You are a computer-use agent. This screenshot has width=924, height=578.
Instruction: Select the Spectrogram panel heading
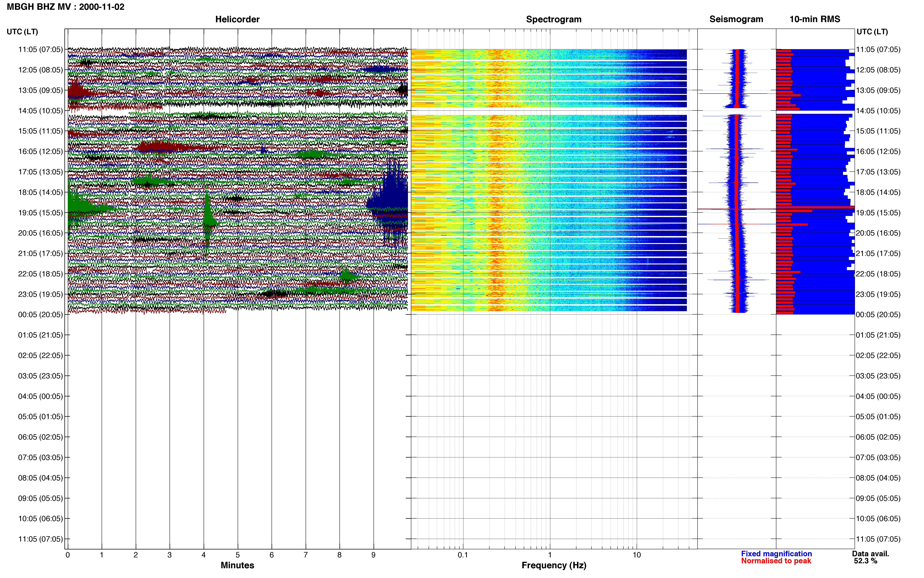coord(554,19)
